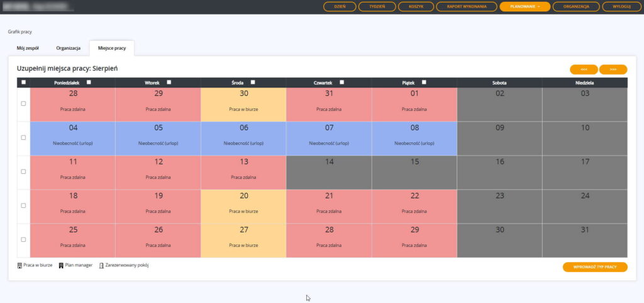Switch to the Mój zespół tab
The image size is (644, 303).
point(27,48)
